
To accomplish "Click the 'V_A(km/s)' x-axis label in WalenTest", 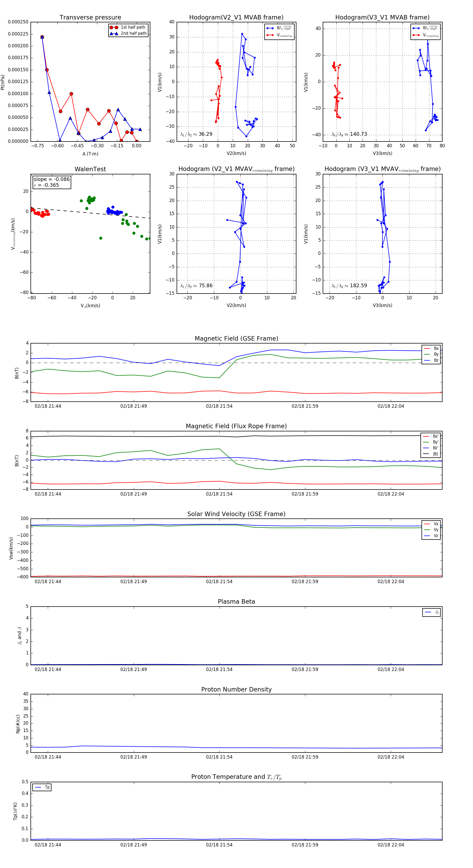I will pos(90,306).
